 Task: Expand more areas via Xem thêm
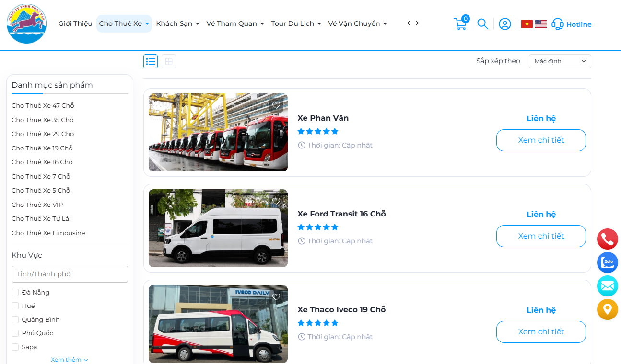click(x=69, y=359)
